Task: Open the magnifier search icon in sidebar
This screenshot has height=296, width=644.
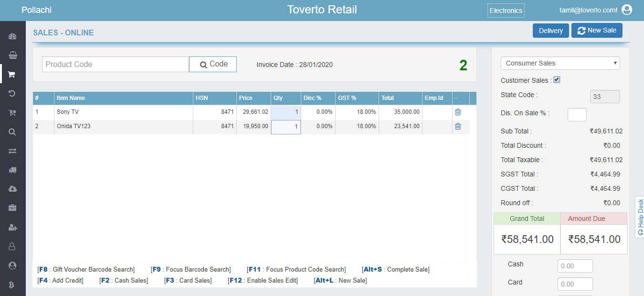Action: [12, 132]
